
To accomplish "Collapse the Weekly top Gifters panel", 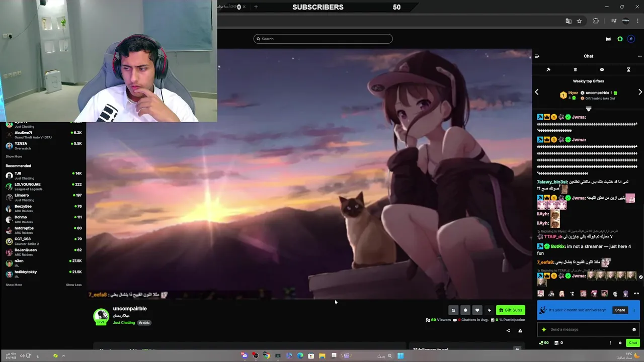I will click(x=588, y=109).
